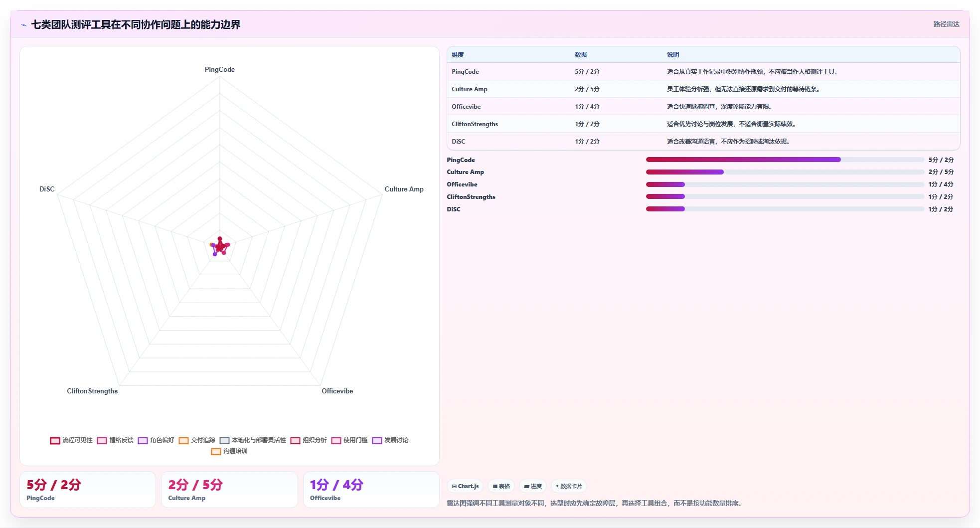The height and width of the screenshot is (528, 980).
Task: Click the 1分 / 4分 value after Officevibe bar
Action: click(x=941, y=184)
